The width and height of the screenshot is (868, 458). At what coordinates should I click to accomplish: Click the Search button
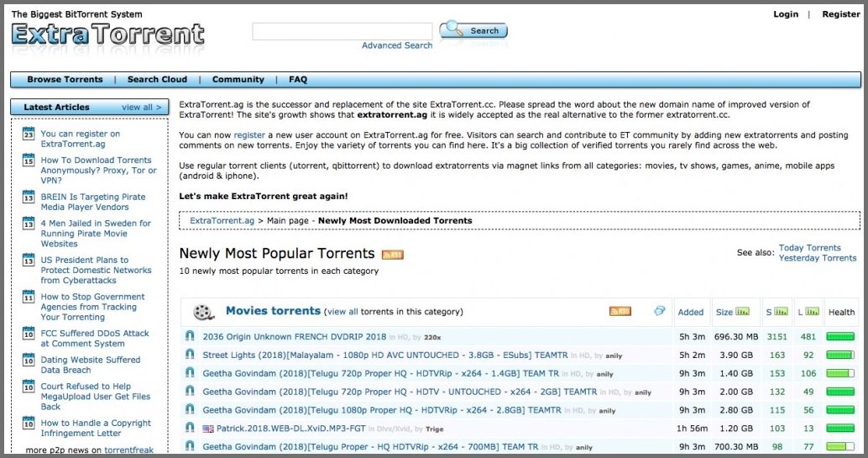coord(473,30)
